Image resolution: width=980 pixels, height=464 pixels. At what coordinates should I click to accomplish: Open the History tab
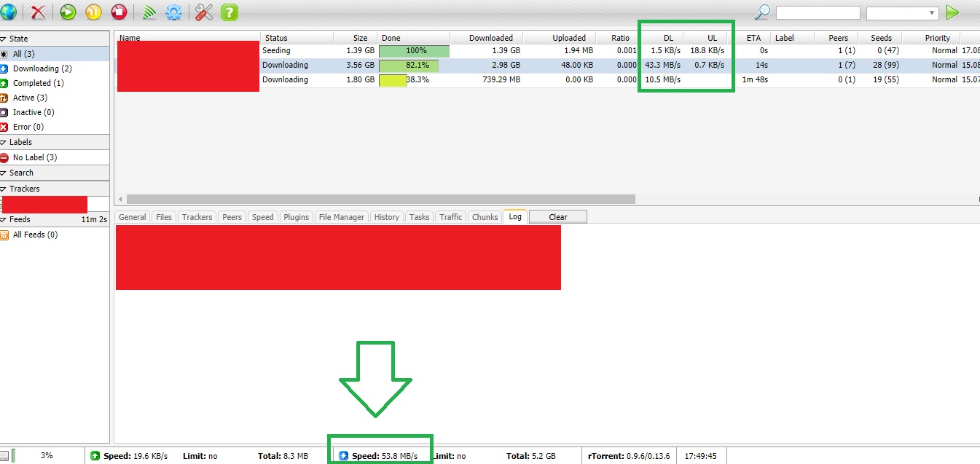pos(386,217)
